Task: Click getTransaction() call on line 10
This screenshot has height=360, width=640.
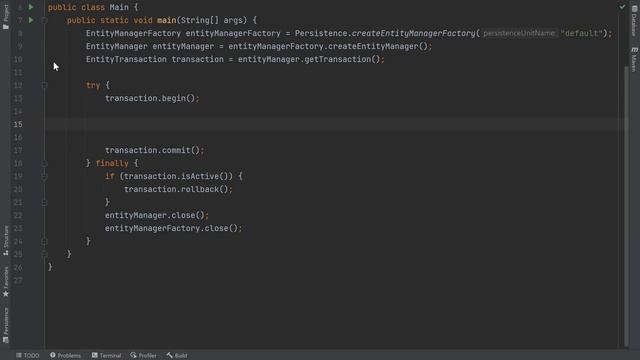Action: point(342,60)
